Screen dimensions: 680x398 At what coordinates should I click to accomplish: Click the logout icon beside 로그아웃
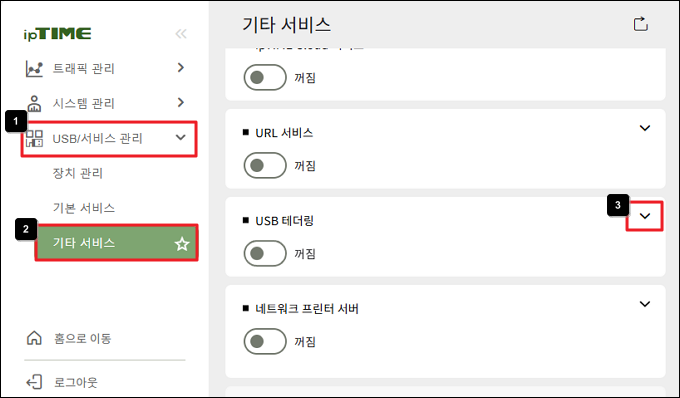coord(34,382)
